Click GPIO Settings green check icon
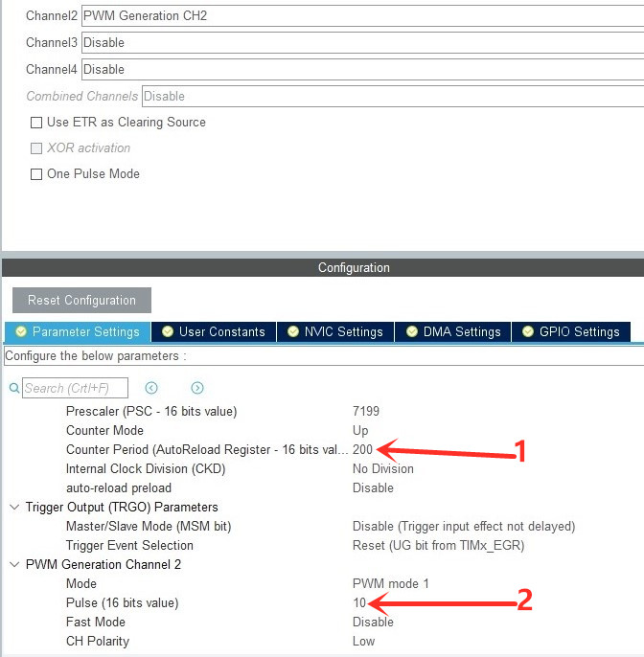644x657 pixels. click(528, 331)
